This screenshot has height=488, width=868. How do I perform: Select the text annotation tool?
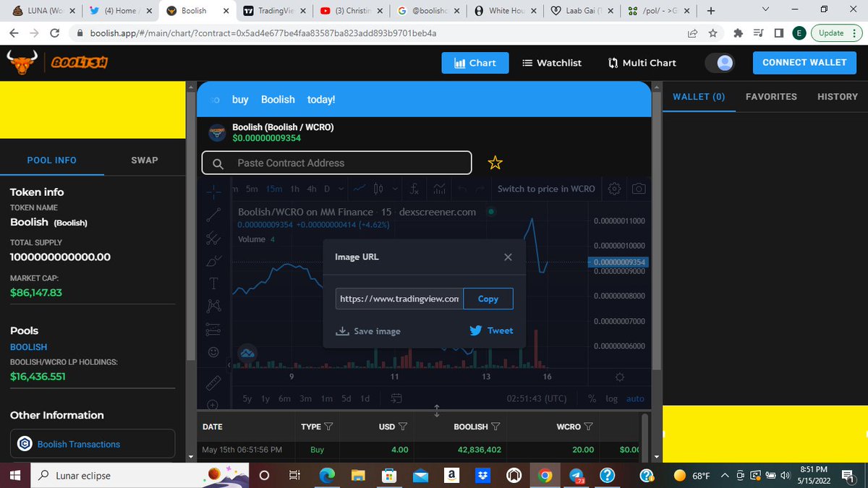pyautogui.click(x=213, y=283)
